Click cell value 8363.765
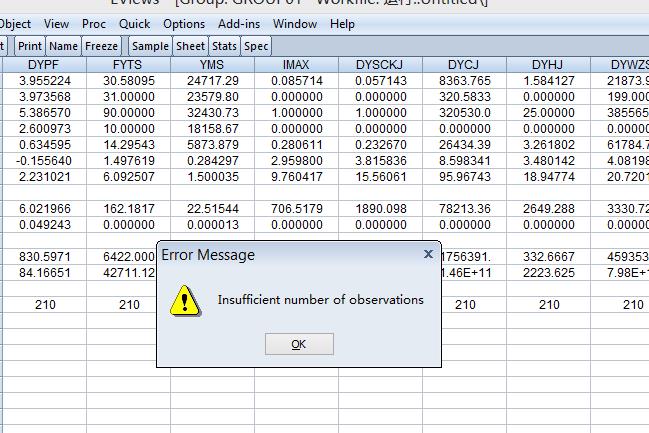The image size is (649, 433). click(x=465, y=81)
